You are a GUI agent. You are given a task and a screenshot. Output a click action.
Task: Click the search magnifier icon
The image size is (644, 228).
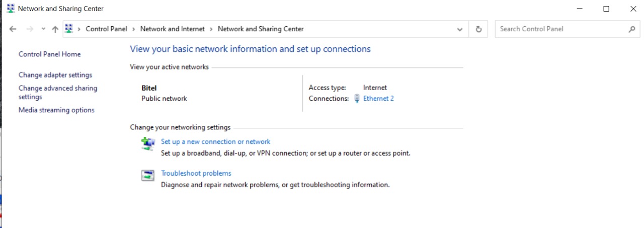tap(632, 29)
